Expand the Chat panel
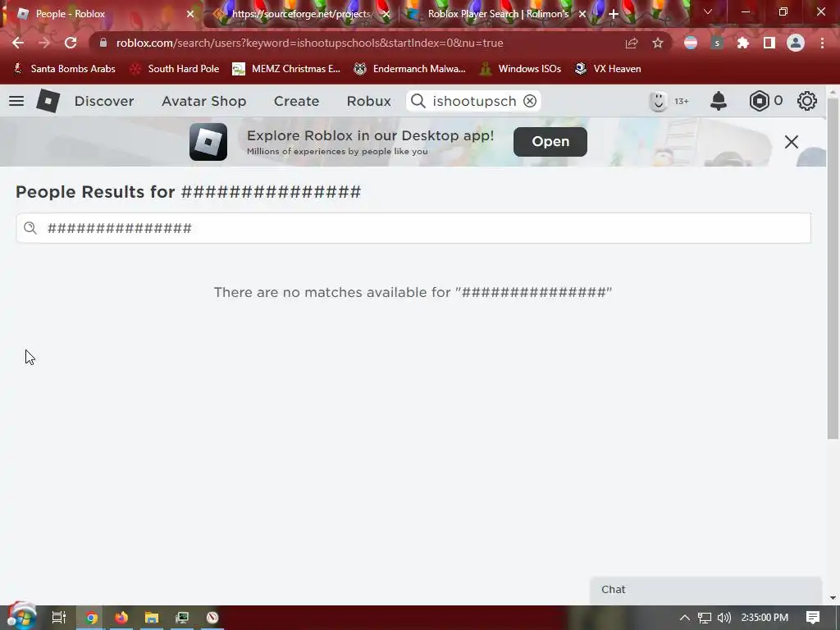This screenshot has width=840, height=630. (x=705, y=590)
